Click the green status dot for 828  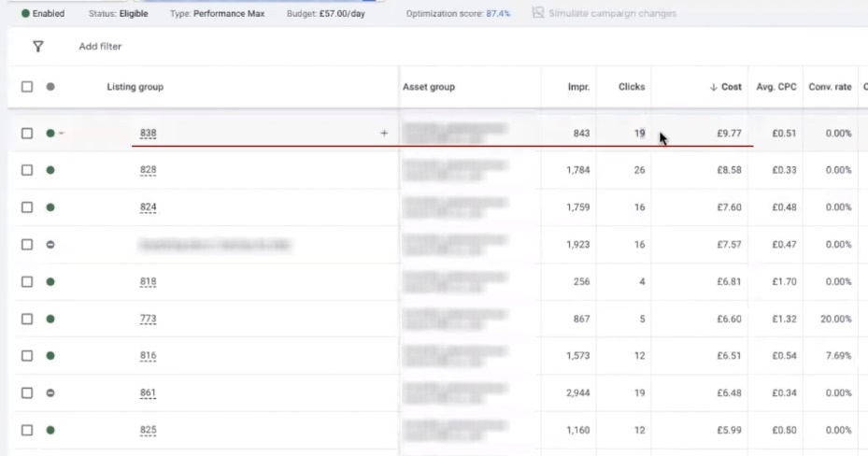click(x=50, y=170)
